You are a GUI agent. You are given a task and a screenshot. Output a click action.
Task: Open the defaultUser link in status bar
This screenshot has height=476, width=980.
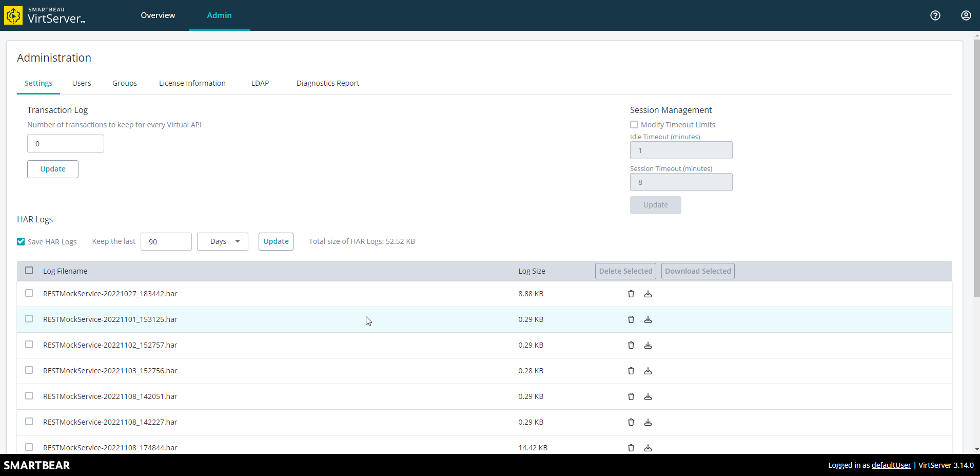(x=891, y=465)
